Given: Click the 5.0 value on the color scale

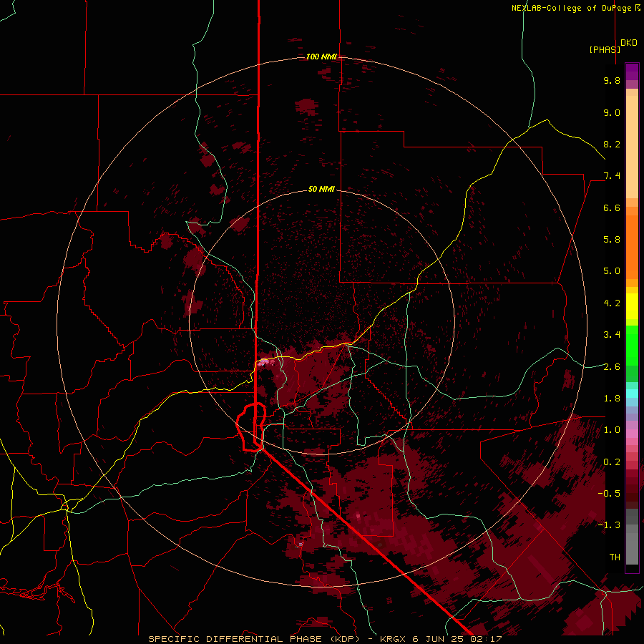Looking at the screenshot, I should tap(612, 271).
